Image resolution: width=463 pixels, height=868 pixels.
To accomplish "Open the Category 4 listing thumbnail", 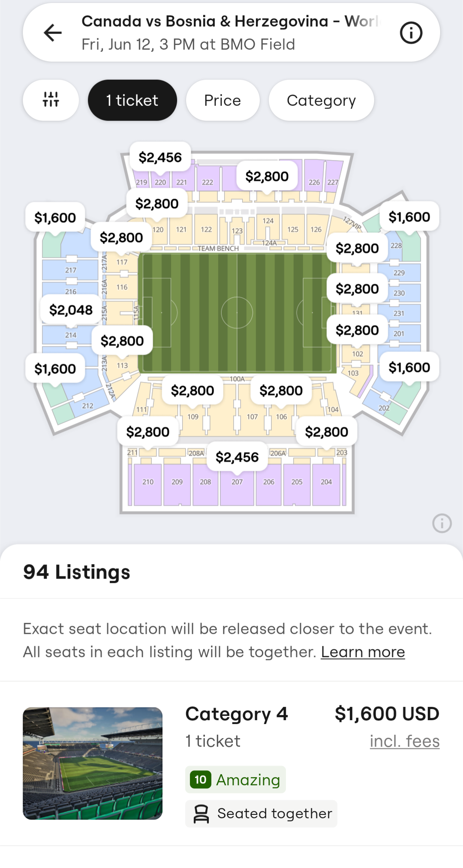I will [93, 763].
